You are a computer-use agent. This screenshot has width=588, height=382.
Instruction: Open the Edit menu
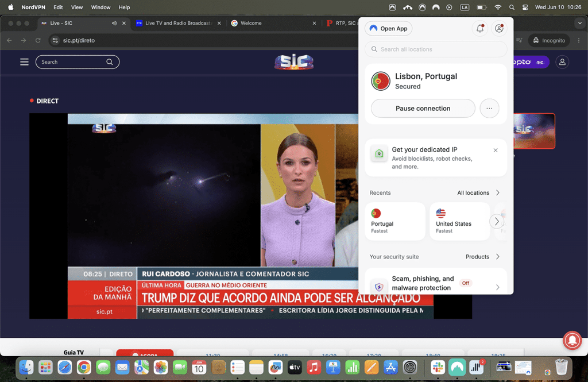(x=58, y=7)
